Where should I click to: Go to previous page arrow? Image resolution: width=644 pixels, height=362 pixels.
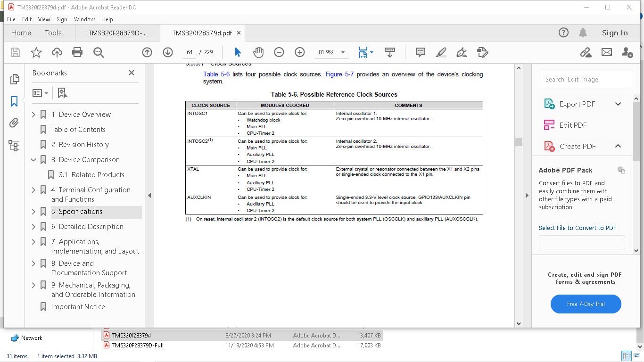coord(147,52)
